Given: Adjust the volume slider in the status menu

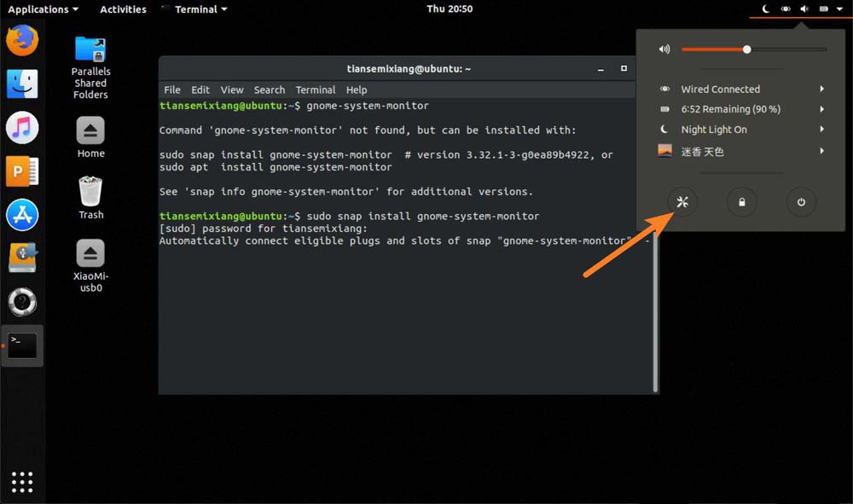Looking at the screenshot, I should [x=754, y=49].
